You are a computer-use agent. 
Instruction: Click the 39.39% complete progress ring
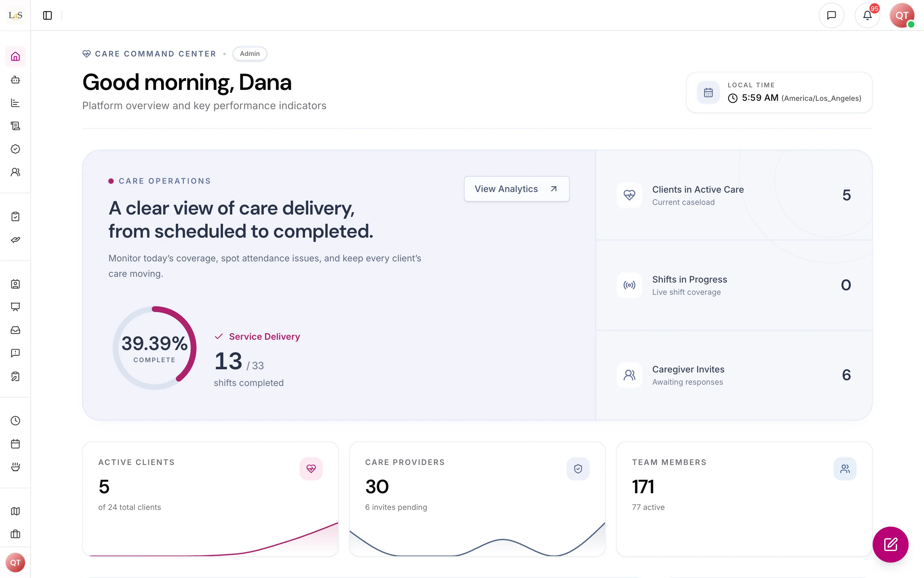coord(155,348)
